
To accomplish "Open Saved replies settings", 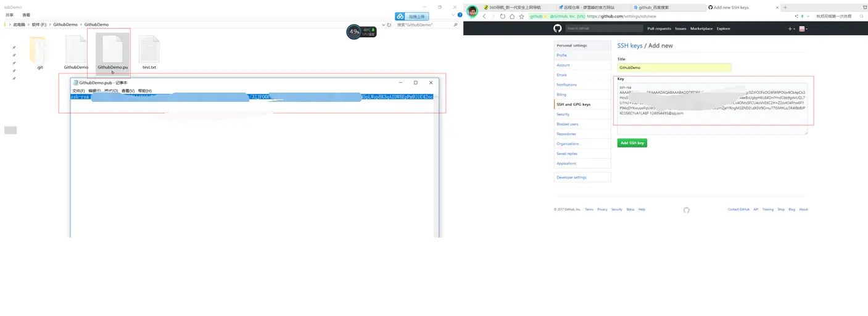I will [x=582, y=154].
